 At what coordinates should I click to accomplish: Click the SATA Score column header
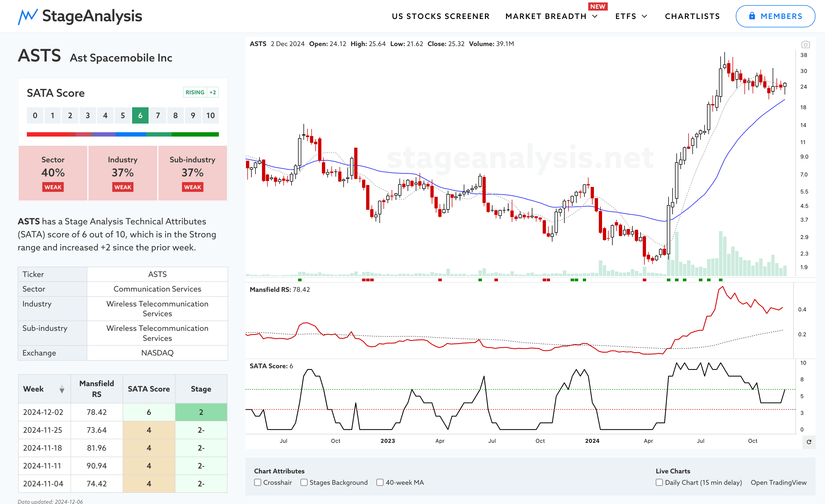149,389
